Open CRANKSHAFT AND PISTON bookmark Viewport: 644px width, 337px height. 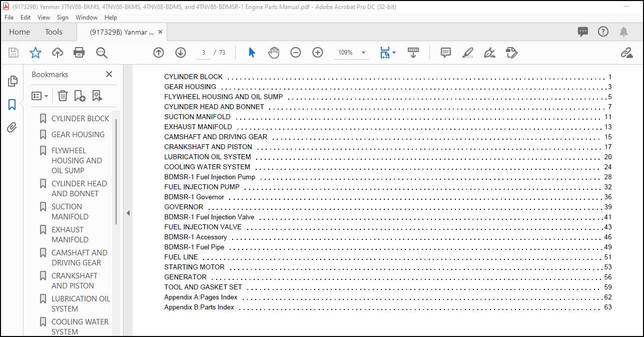click(75, 280)
